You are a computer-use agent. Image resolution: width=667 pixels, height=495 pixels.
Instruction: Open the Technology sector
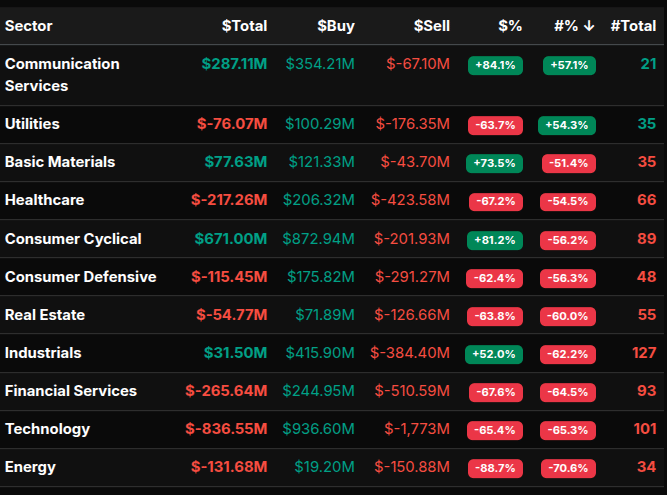point(47,429)
